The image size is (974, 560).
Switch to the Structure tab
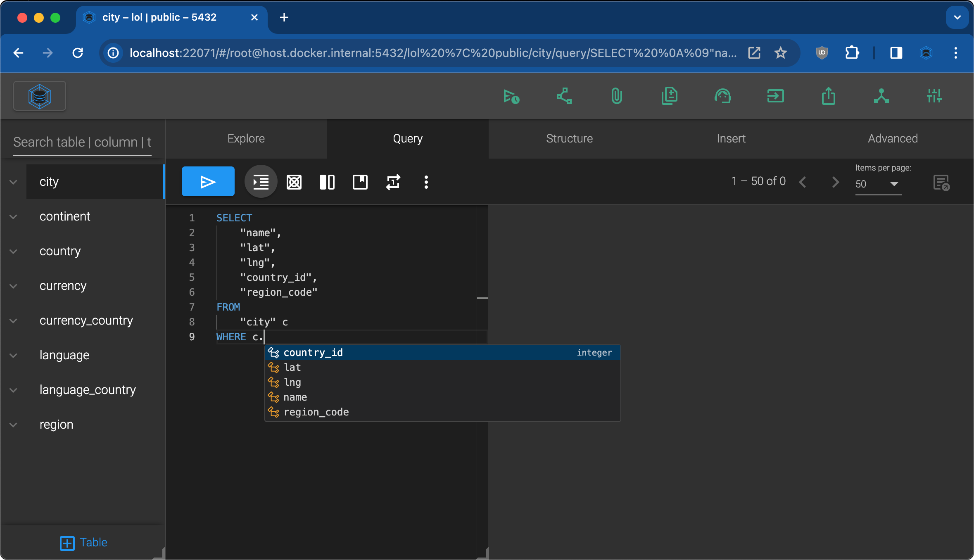(x=569, y=138)
